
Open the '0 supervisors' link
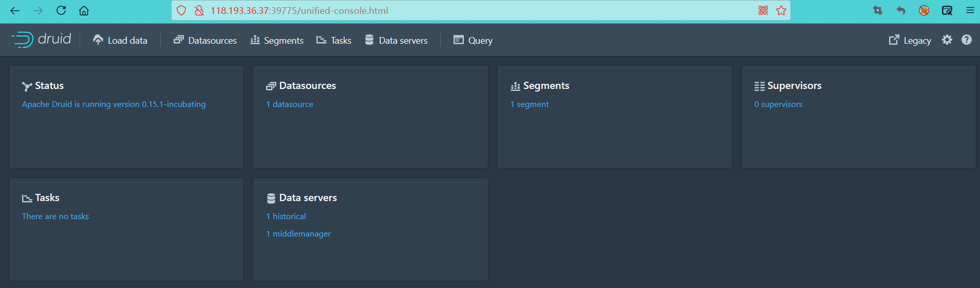tap(778, 104)
